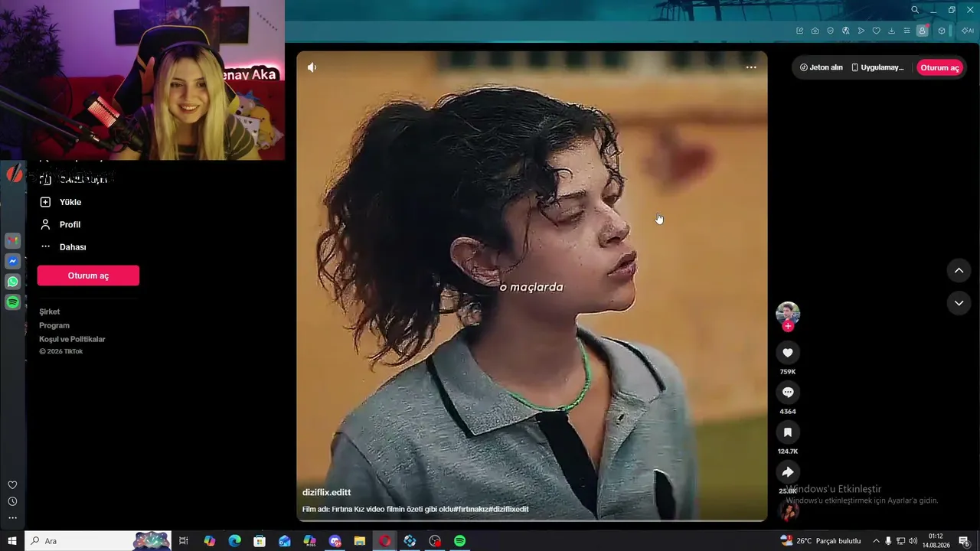Viewport: 980px width, 551px height.
Task: Take a snapshot with the camera icon
Action: (x=815, y=31)
